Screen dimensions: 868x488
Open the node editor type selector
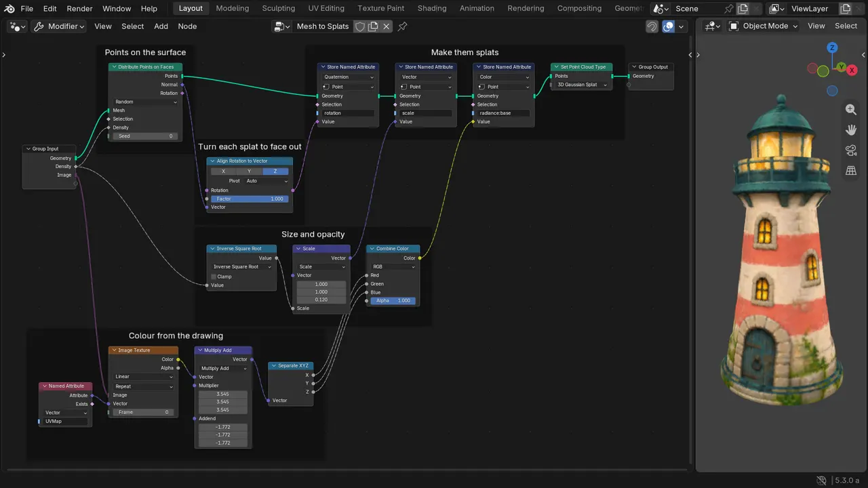pos(18,26)
